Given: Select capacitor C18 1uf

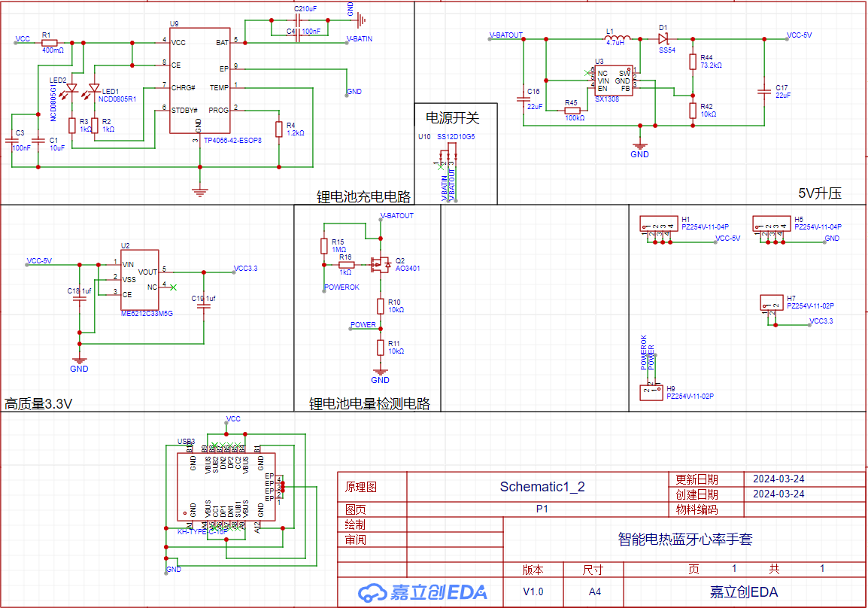Looking at the screenshot, I should click(80, 299).
